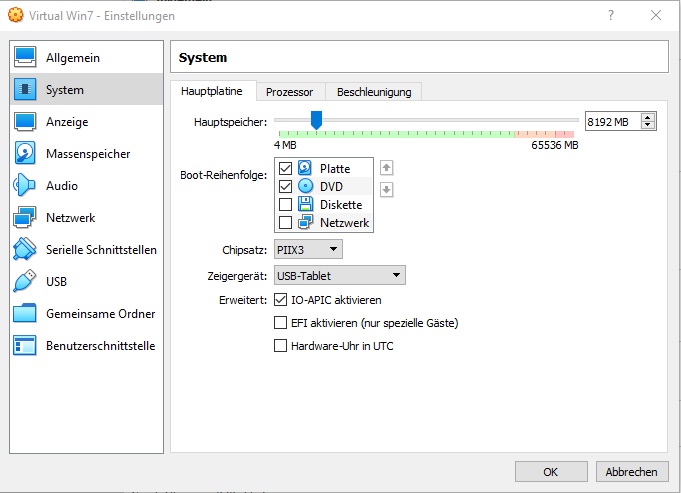Select the Platte row label

coord(335,169)
